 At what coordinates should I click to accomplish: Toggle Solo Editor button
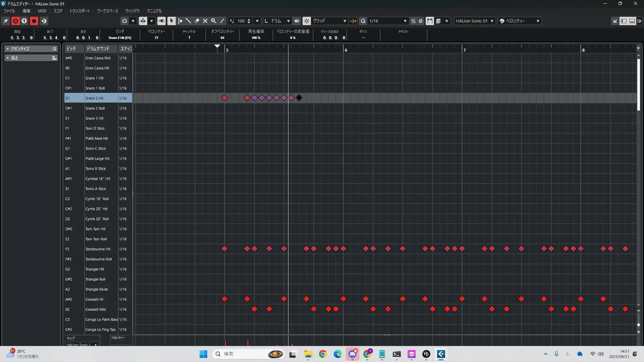point(15,21)
